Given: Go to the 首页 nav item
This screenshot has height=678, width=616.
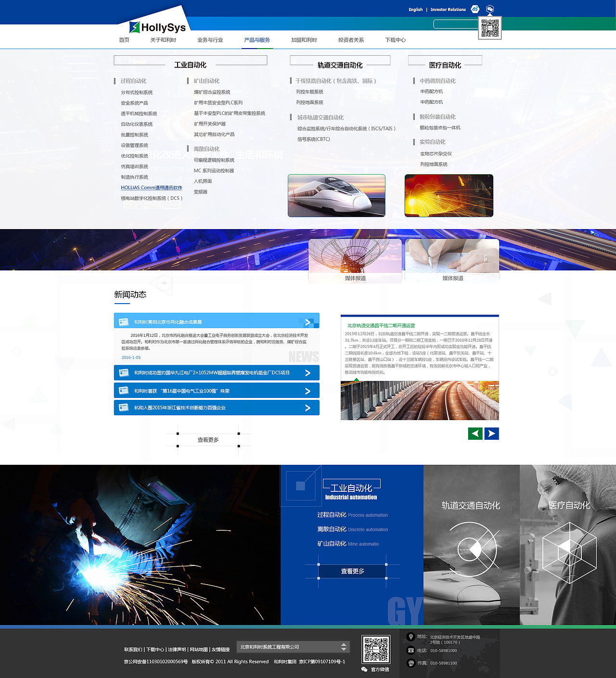Looking at the screenshot, I should coord(124,40).
